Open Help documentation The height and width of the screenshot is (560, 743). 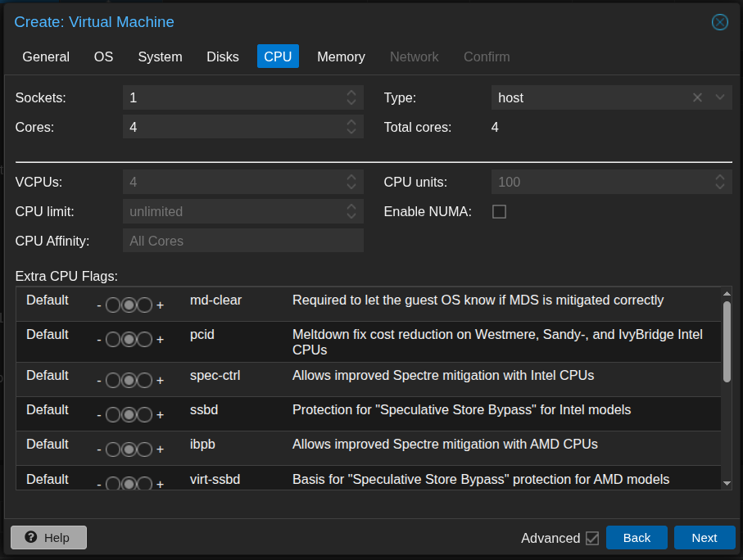click(48, 538)
